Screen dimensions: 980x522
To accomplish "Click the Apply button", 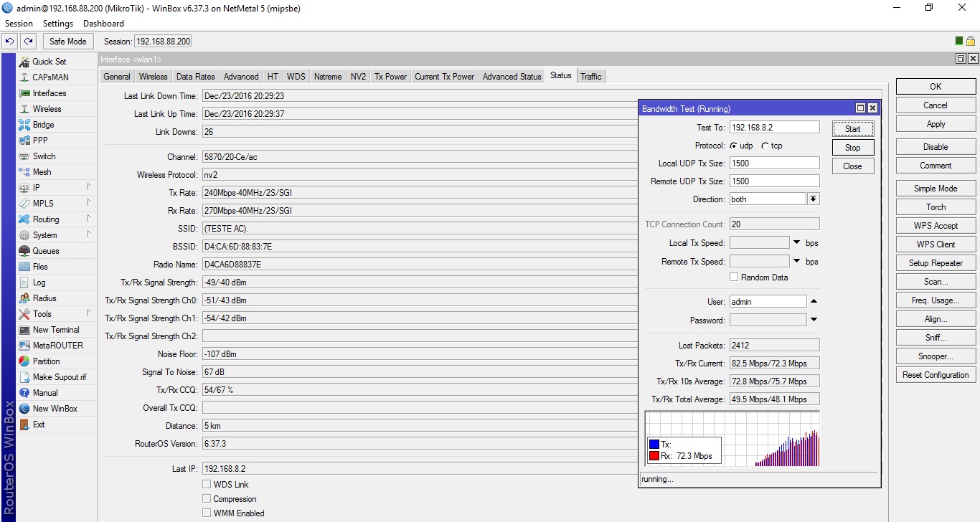I will pyautogui.click(x=936, y=124).
